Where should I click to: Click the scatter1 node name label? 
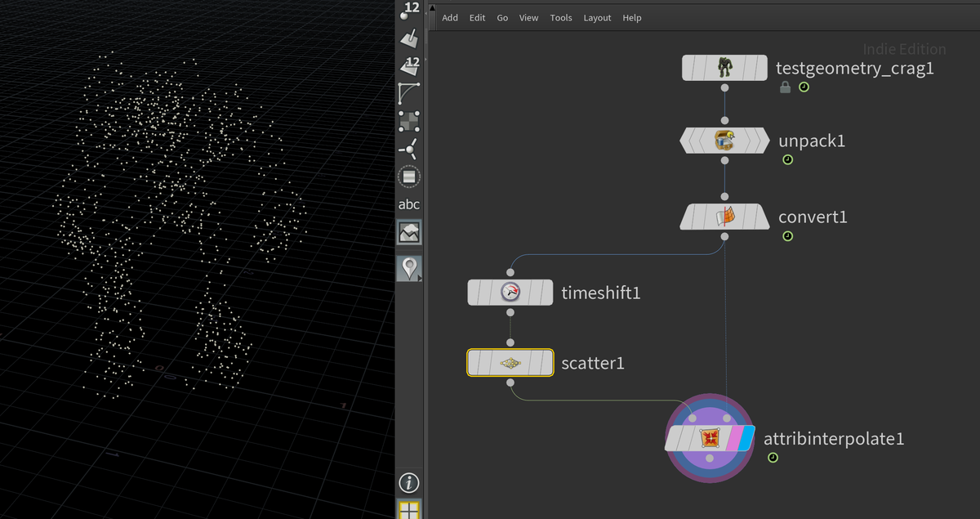tap(593, 363)
